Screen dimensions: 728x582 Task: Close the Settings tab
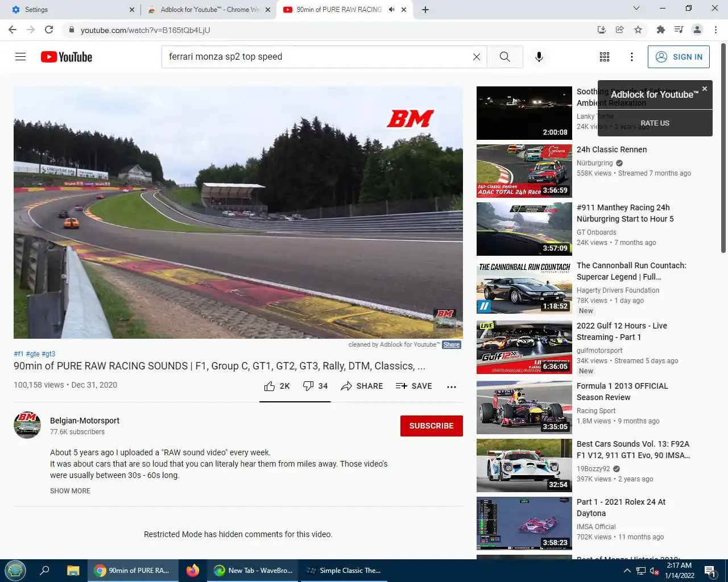[132, 10]
